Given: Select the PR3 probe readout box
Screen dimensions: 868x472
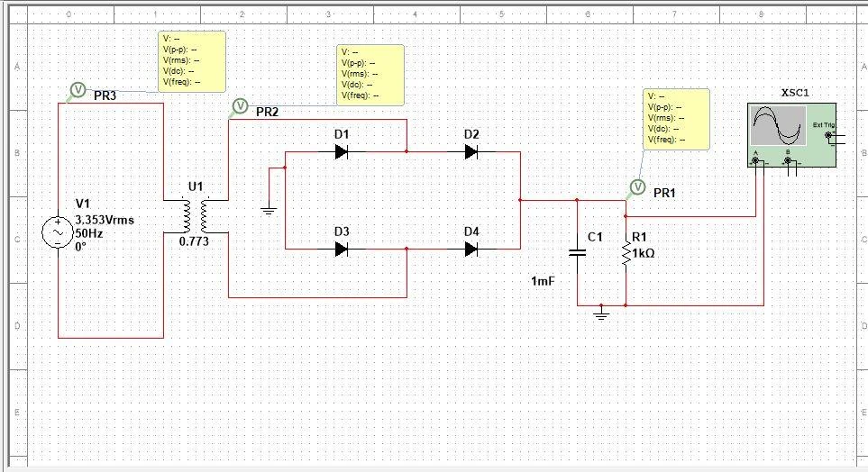Looking at the screenshot, I should (x=192, y=61).
